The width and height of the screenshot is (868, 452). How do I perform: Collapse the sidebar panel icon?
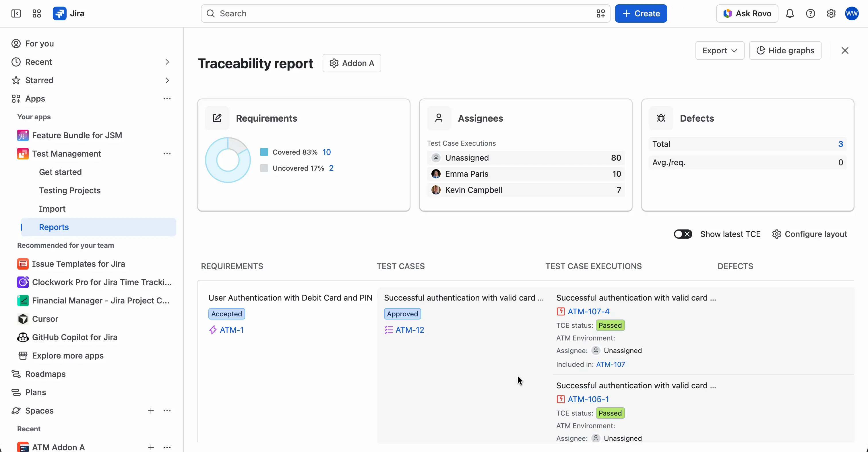pyautogui.click(x=16, y=13)
